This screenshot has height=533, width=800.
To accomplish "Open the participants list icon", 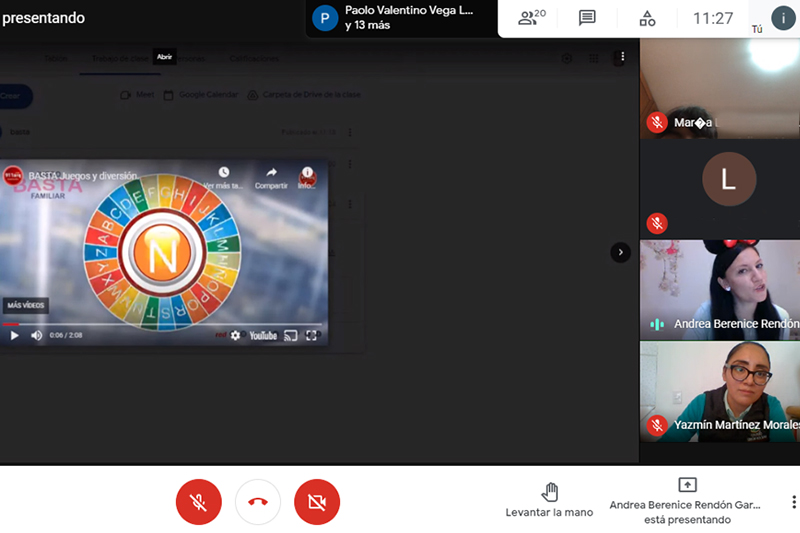I will pos(531,17).
